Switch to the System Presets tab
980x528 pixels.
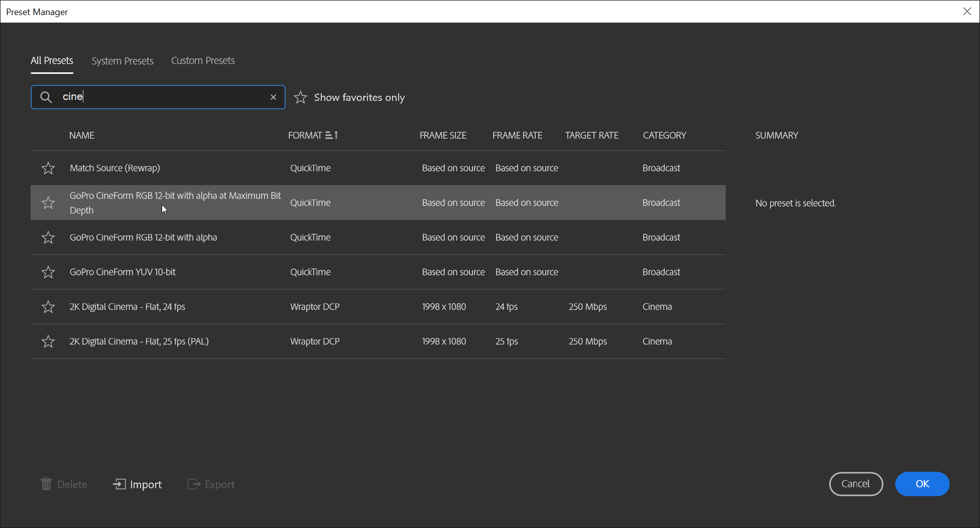pos(122,61)
